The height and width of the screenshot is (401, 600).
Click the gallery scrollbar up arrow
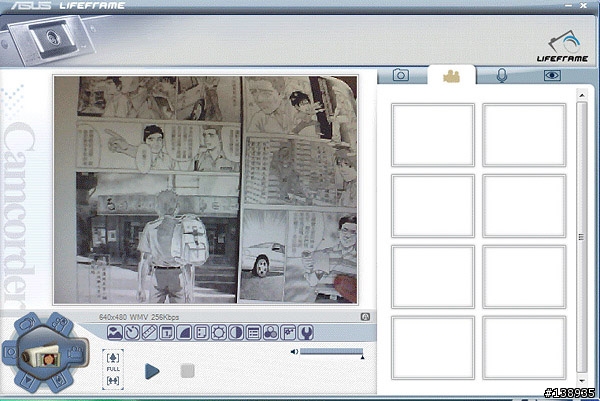click(582, 95)
